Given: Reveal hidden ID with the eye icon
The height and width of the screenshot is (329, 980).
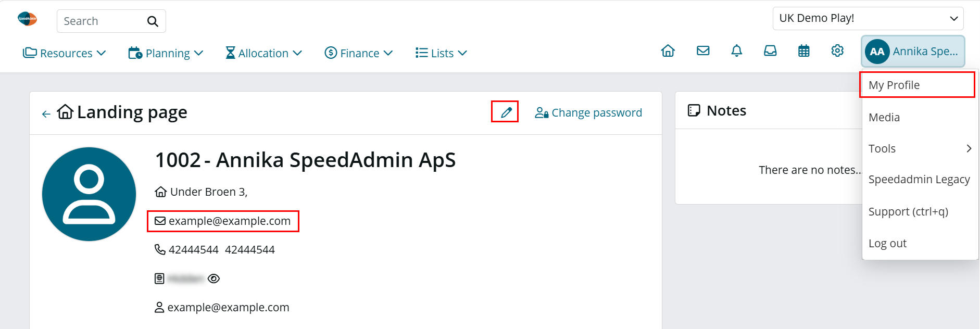Looking at the screenshot, I should [x=213, y=279].
